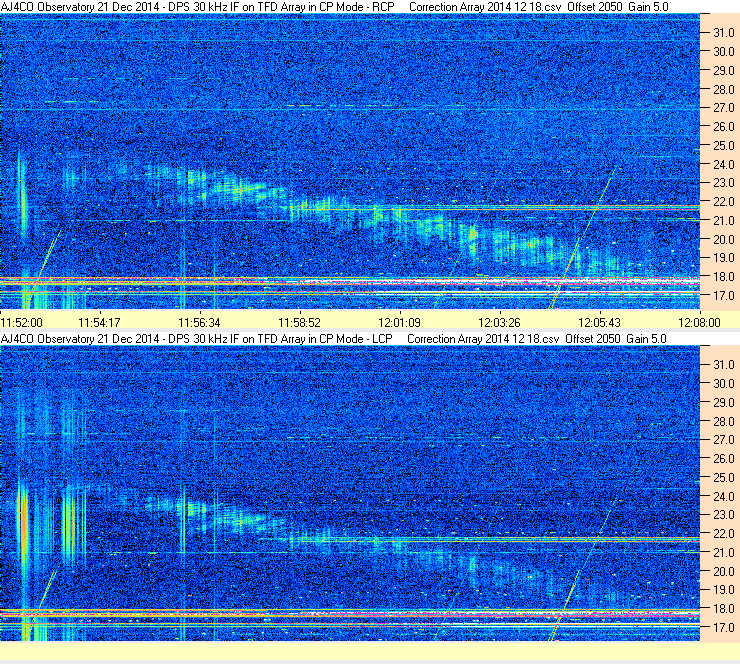Screen dimensions: 740x664
Task: Click the 29.0 frequency tick on RCP plot
Action: point(723,71)
